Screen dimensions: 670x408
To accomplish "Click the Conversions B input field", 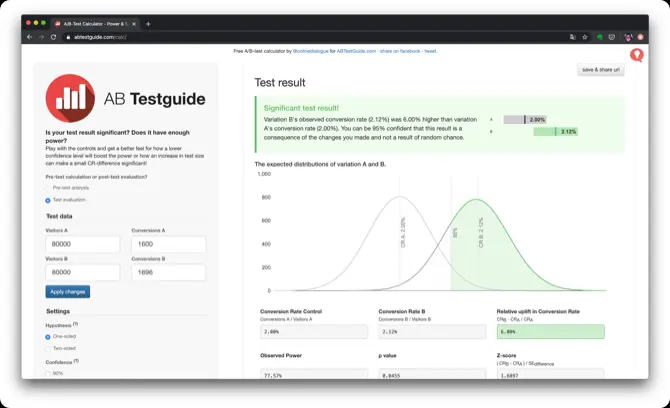I will (168, 272).
